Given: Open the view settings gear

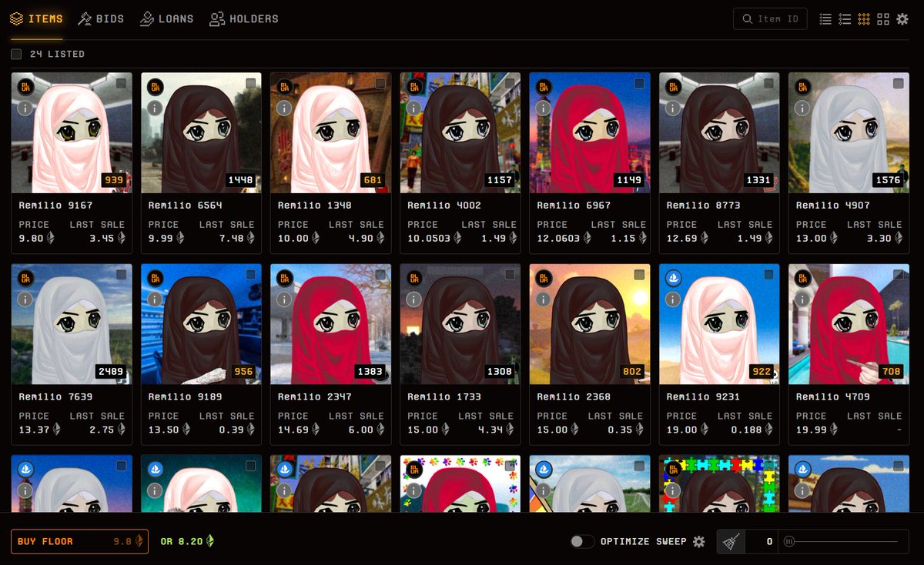Looking at the screenshot, I should coord(902,18).
